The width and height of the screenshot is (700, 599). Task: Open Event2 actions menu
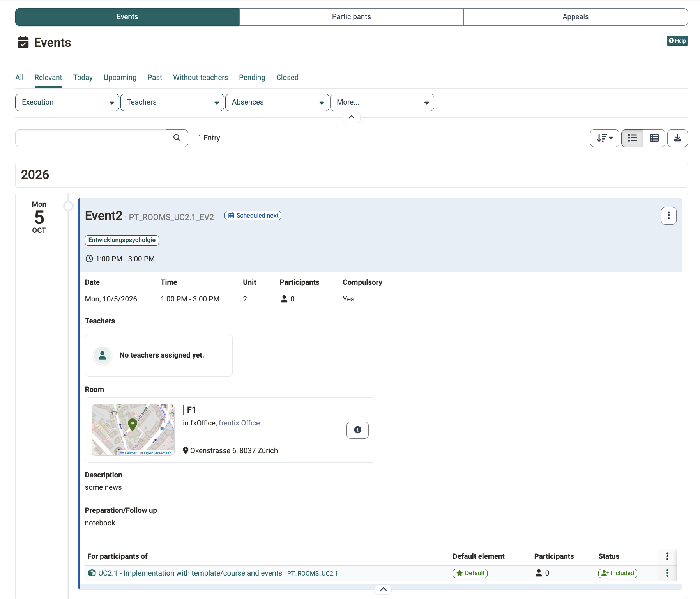point(669,216)
